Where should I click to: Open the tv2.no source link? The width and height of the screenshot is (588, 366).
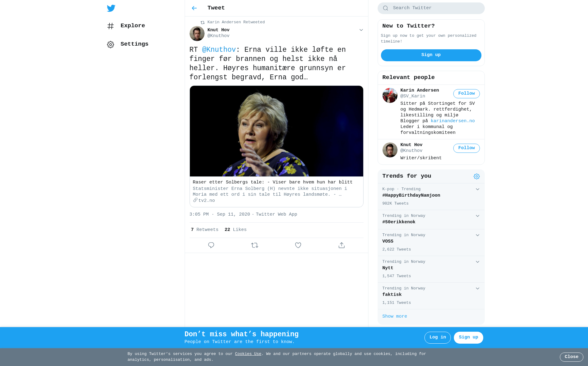(206, 201)
